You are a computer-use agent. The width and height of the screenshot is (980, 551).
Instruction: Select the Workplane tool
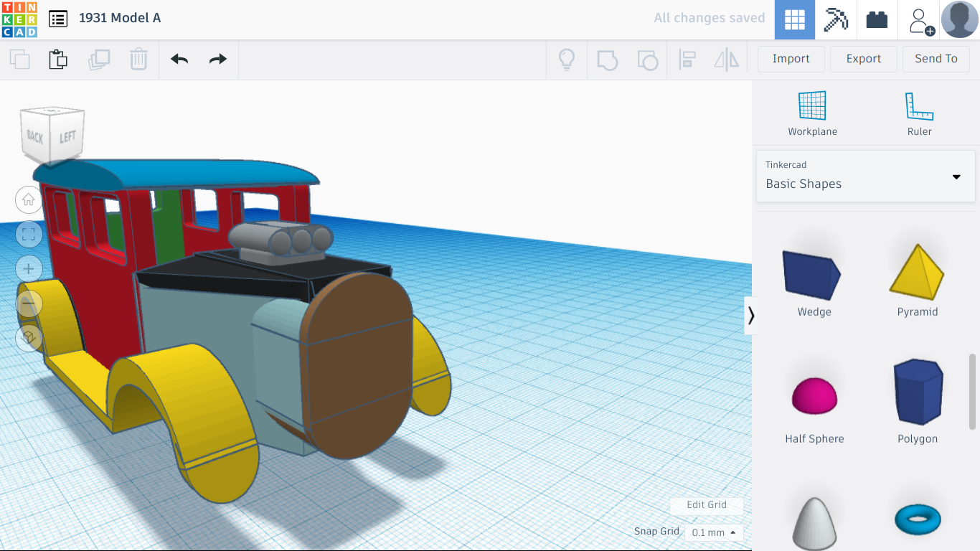[812, 111]
